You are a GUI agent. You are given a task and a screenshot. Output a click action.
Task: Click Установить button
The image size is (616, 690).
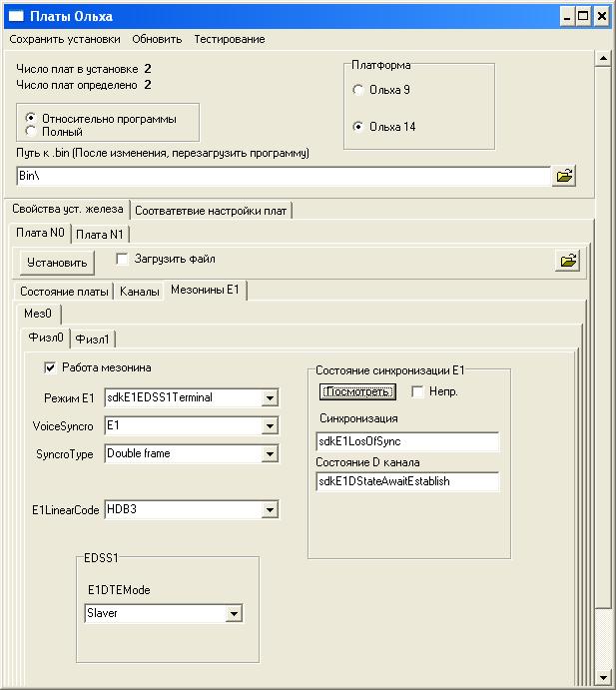coord(57,263)
